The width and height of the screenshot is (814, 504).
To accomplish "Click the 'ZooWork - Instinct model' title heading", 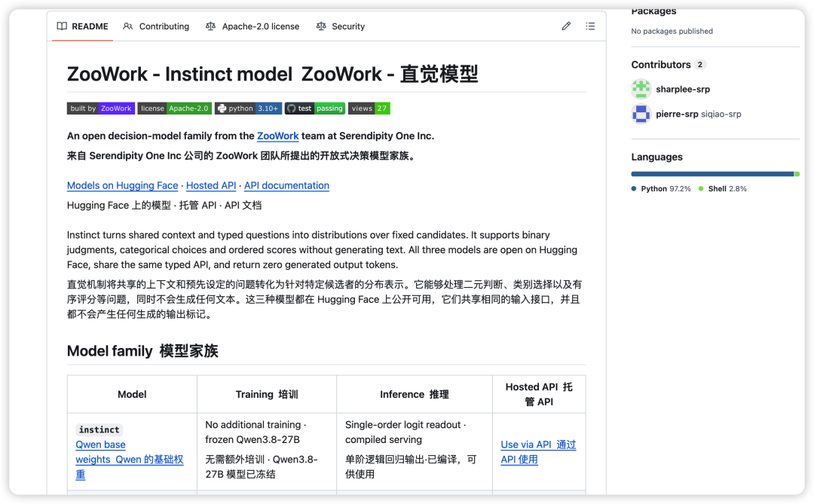I will click(273, 74).
